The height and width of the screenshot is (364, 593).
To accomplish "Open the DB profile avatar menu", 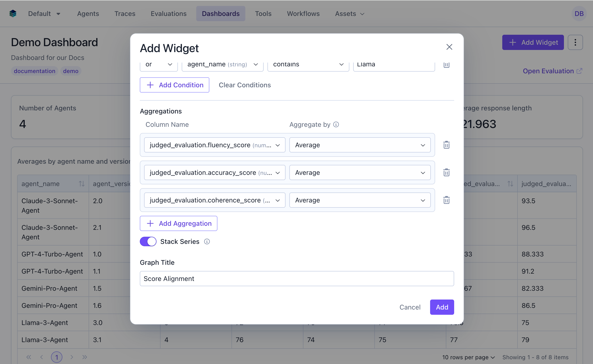I will [579, 14].
